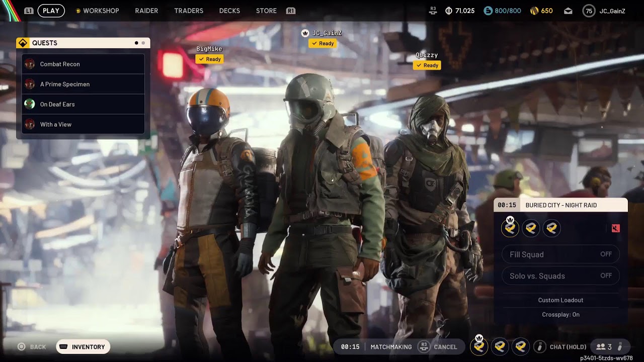Screen dimensions: 644x362
Task: Click BigMike's Ready status badge
Action: [210, 59]
